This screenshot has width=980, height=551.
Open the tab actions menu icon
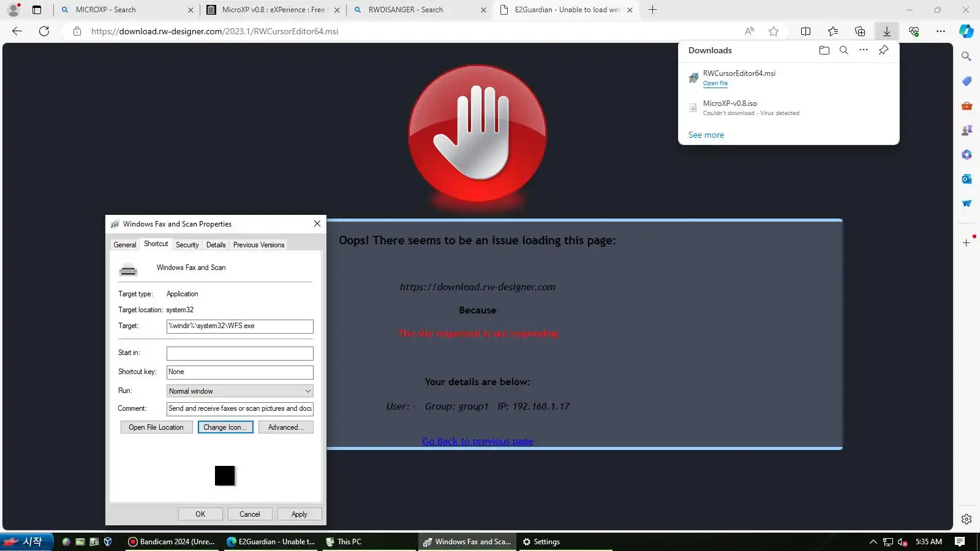click(37, 10)
